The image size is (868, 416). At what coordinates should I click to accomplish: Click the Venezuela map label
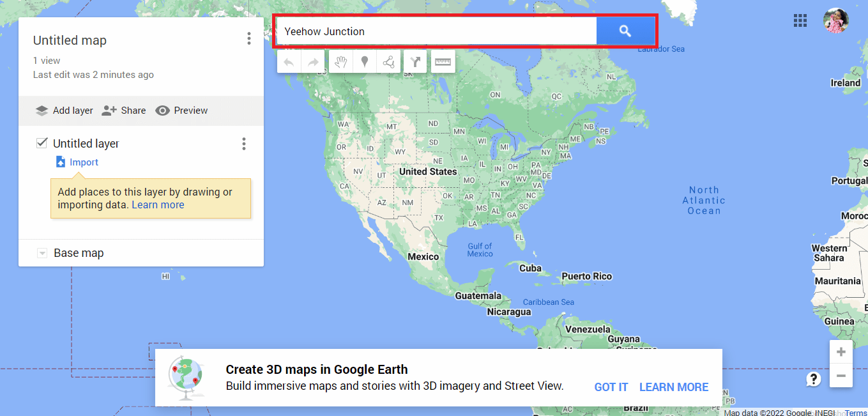588,330
